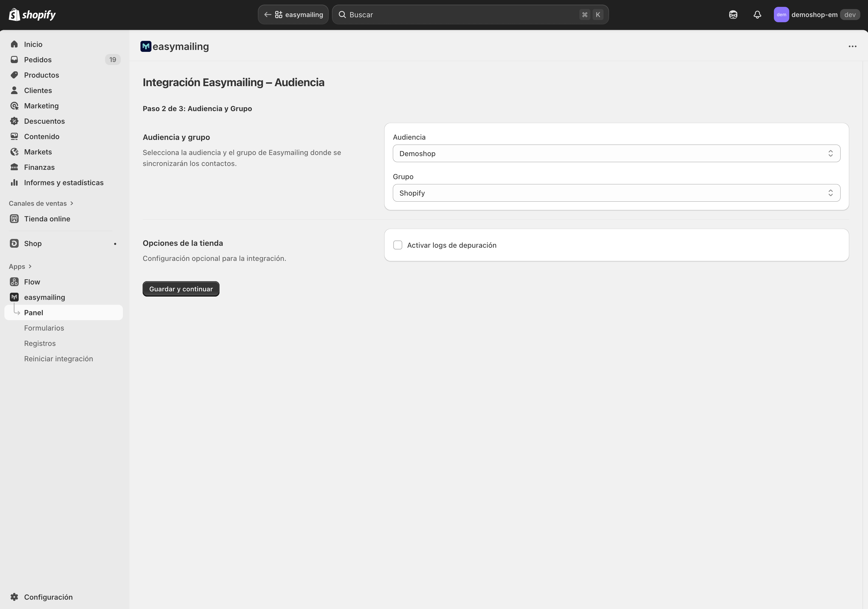Image resolution: width=868 pixels, height=609 pixels.
Task: Click the Descuentos percent badge icon
Action: [x=14, y=121]
